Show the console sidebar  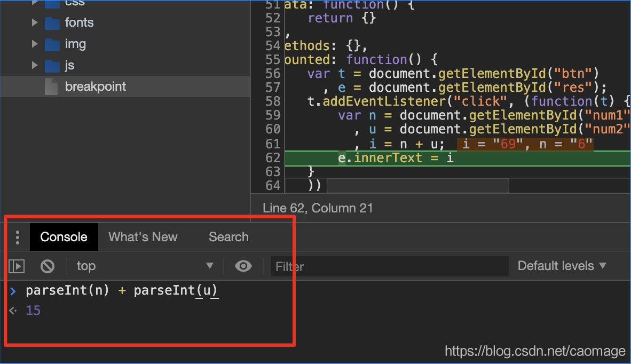(17, 266)
